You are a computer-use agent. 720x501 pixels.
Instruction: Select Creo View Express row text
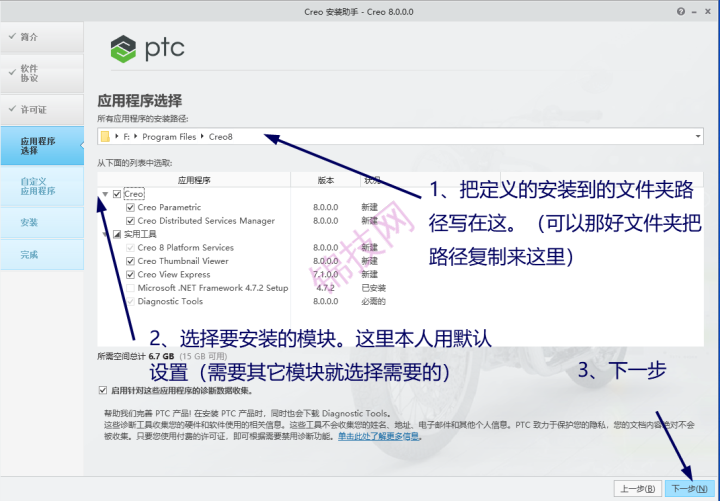pyautogui.click(x=174, y=275)
